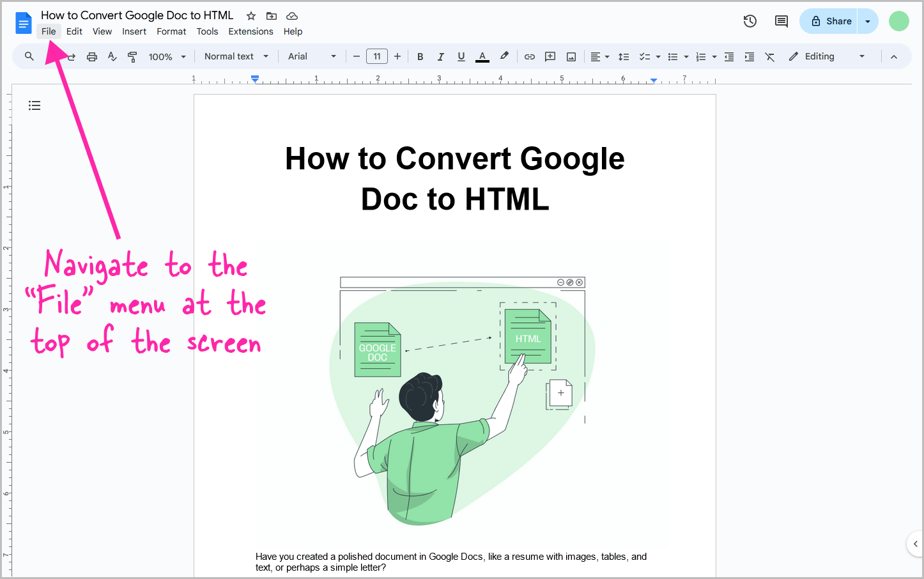The width and height of the screenshot is (924, 579).
Task: Open the Extensions menu
Action: pyautogui.click(x=250, y=31)
